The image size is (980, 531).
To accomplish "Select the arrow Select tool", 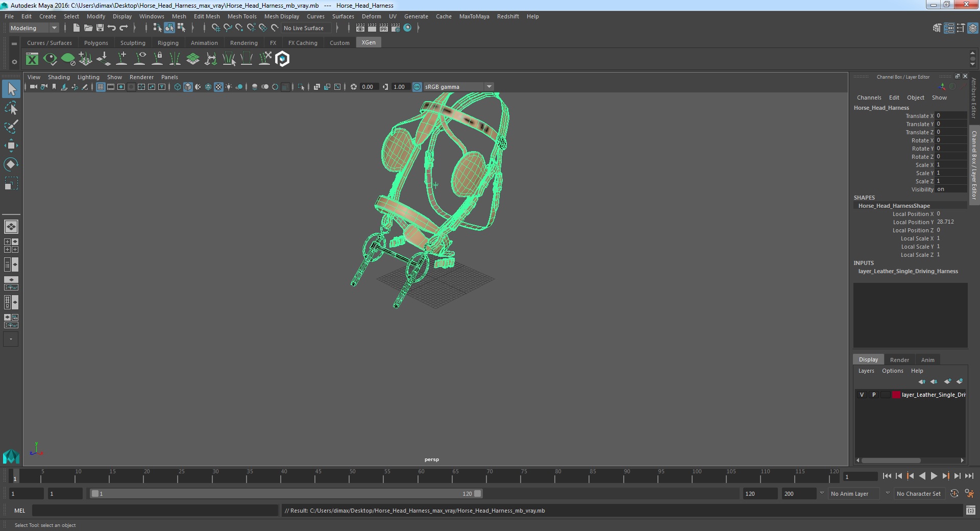I will (11, 89).
